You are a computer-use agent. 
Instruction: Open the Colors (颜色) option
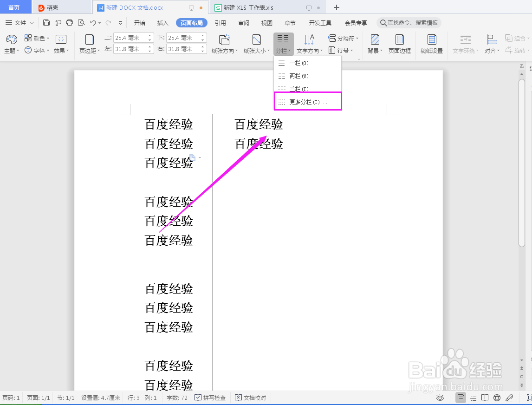coord(37,38)
